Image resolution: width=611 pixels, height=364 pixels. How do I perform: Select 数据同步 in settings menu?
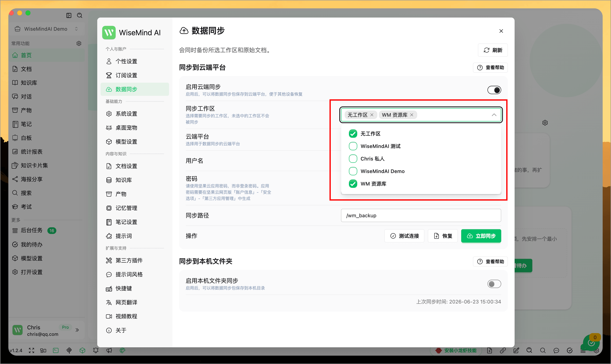coord(135,89)
